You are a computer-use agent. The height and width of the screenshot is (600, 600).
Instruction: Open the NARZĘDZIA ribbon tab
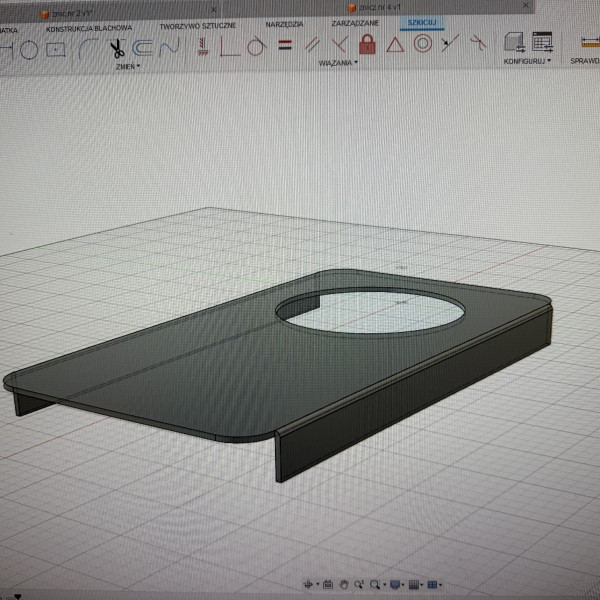click(x=284, y=24)
